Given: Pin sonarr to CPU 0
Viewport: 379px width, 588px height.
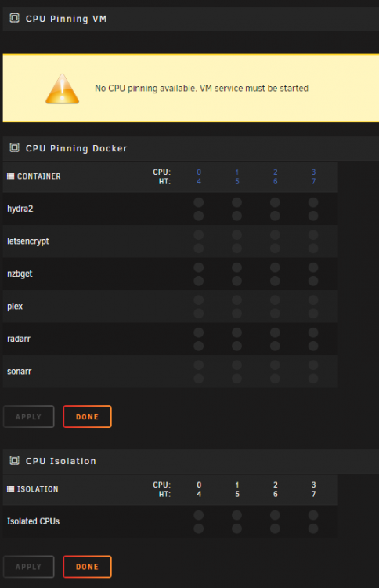Looking at the screenshot, I should click(199, 365).
